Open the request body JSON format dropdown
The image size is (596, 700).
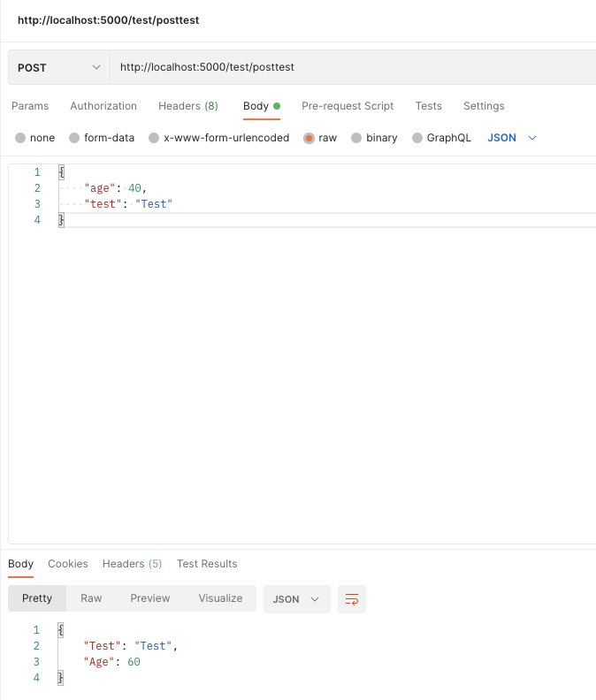point(512,138)
